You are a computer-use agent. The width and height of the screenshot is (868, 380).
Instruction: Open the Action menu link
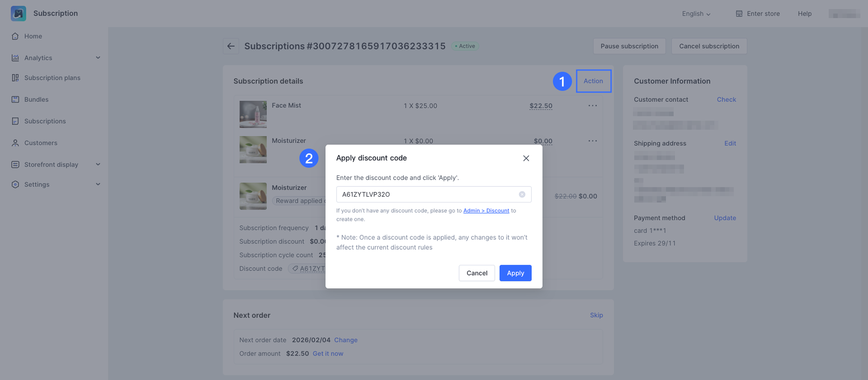[593, 81]
